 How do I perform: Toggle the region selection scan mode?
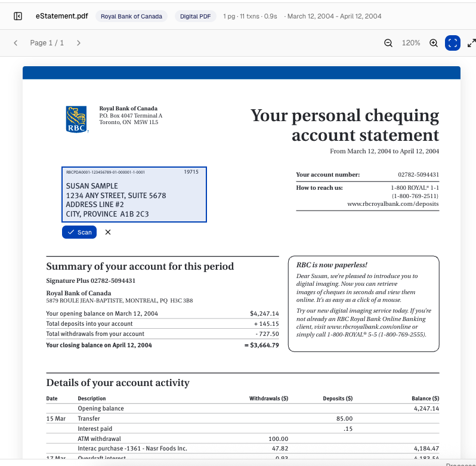click(453, 43)
